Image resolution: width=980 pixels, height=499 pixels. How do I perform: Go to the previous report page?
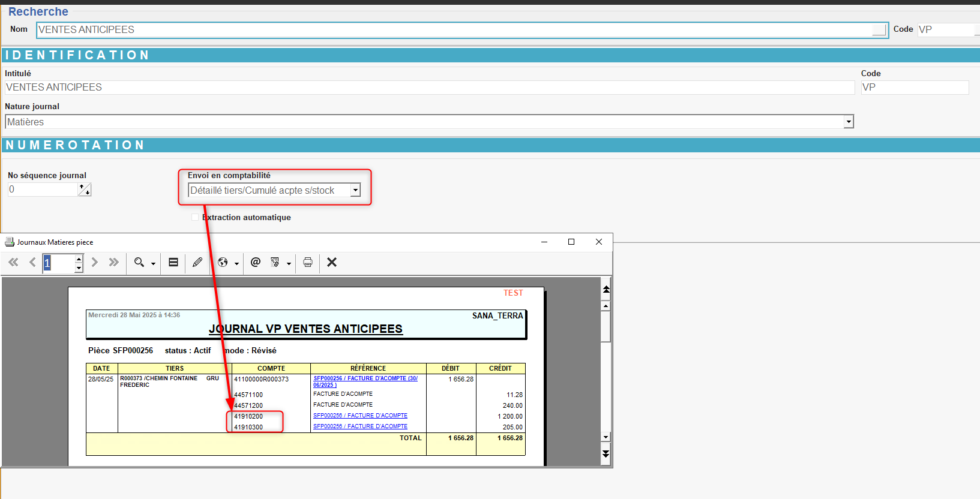point(32,262)
